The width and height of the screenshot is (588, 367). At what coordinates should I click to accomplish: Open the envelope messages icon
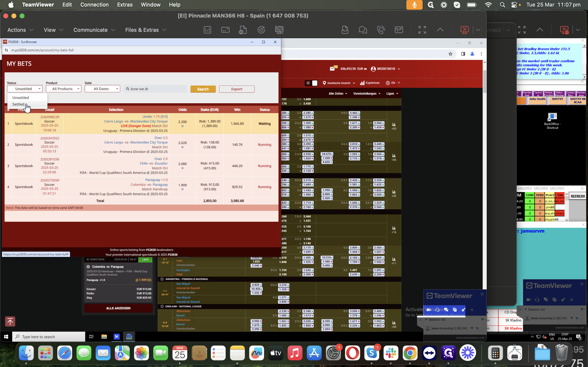click(x=332, y=69)
